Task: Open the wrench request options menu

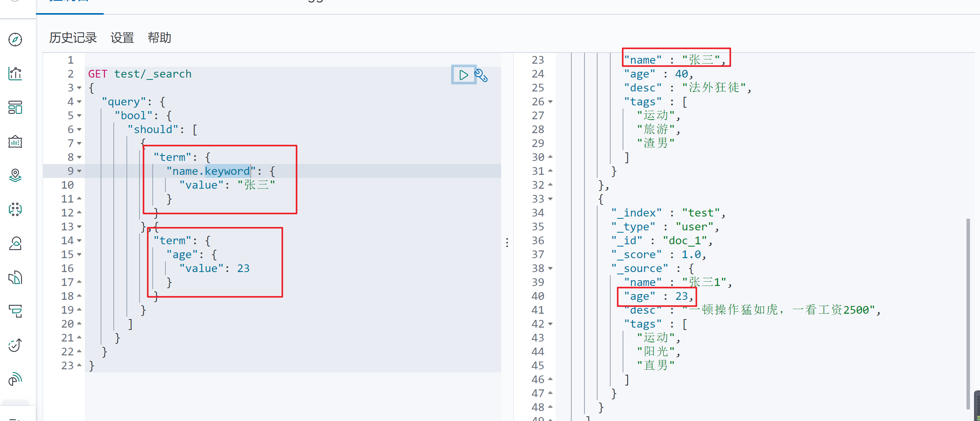Action: pyautogui.click(x=481, y=75)
